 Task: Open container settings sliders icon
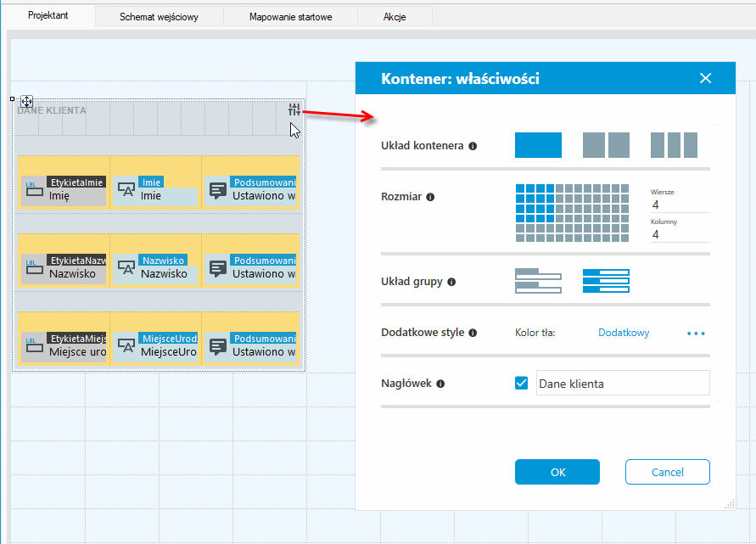coord(294,110)
